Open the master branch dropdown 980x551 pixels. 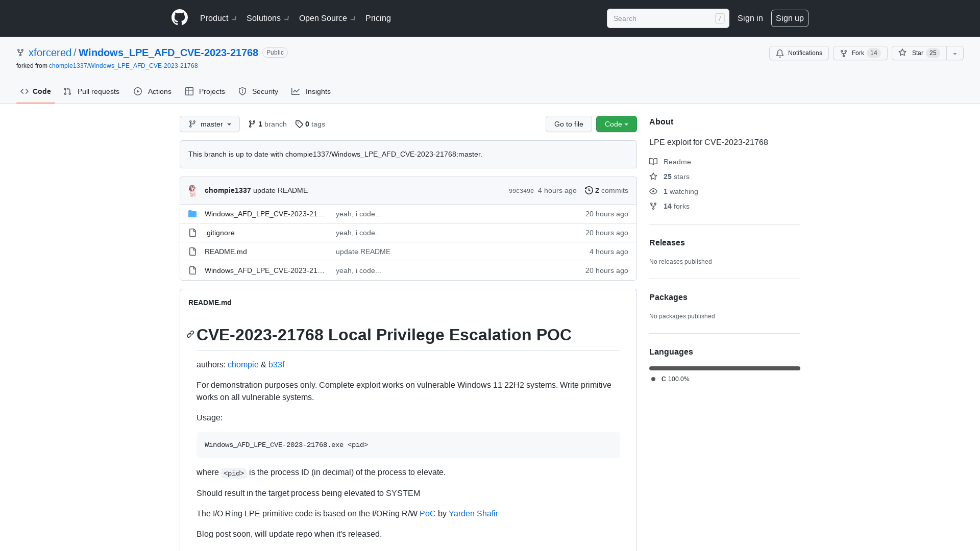point(210,124)
